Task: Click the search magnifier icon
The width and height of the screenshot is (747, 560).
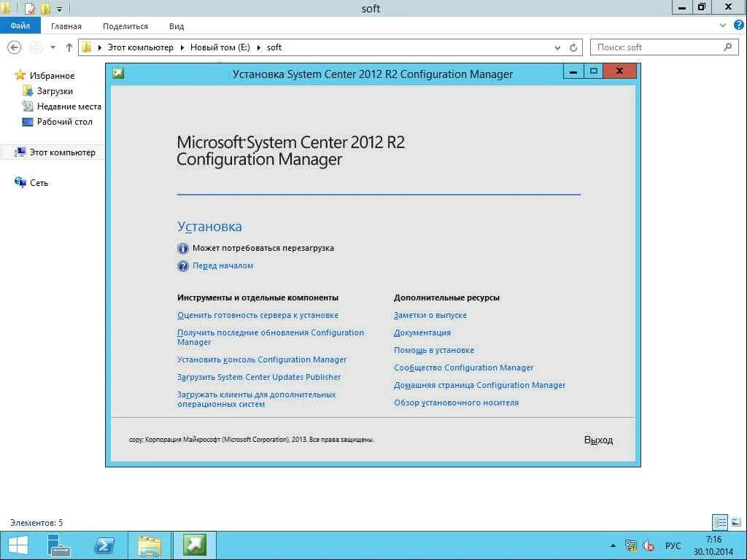Action: click(x=727, y=47)
